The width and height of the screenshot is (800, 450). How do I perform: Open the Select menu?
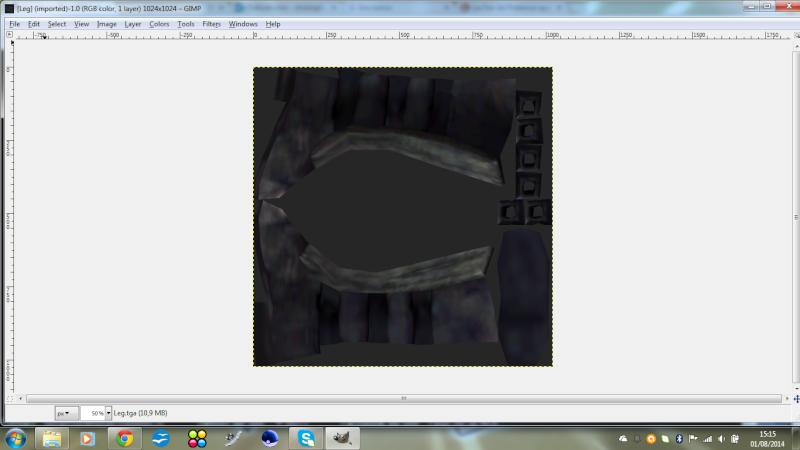57,24
